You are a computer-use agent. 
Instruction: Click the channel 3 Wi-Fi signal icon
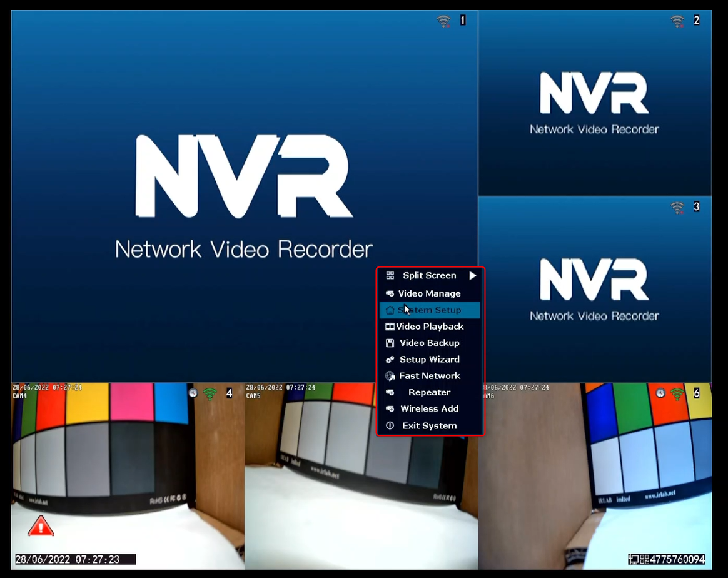(677, 208)
